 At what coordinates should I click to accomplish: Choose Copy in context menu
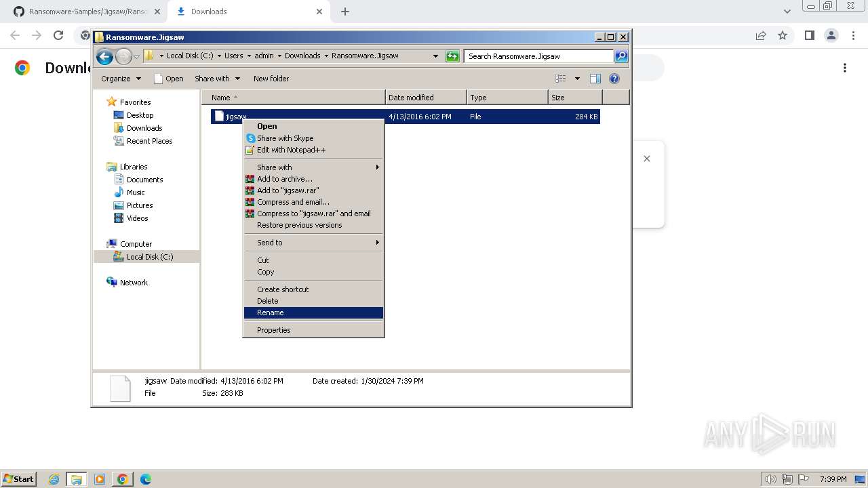click(313, 272)
